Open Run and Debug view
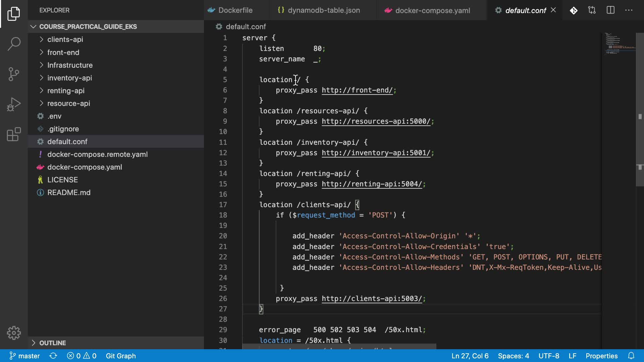The height and width of the screenshot is (362, 644). (x=14, y=104)
